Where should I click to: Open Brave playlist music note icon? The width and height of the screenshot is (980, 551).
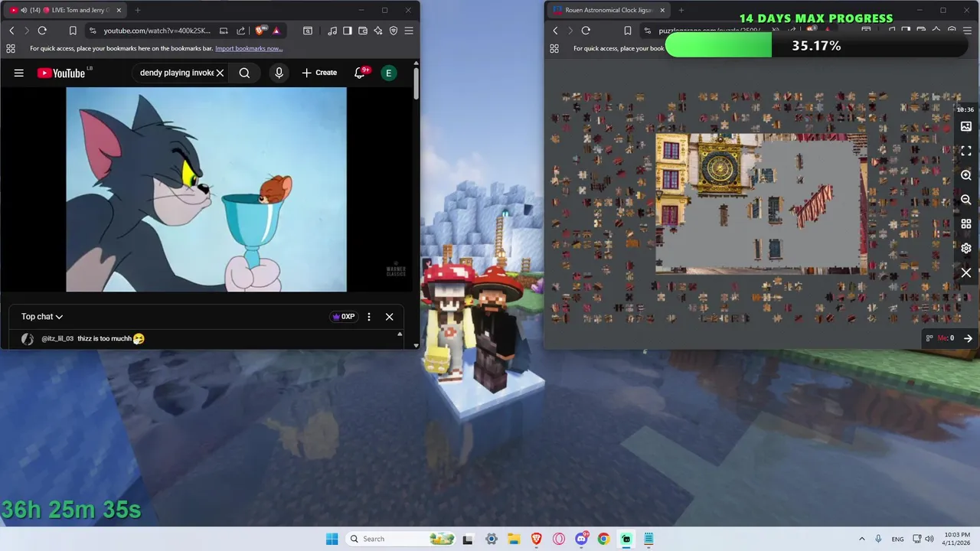332,31
